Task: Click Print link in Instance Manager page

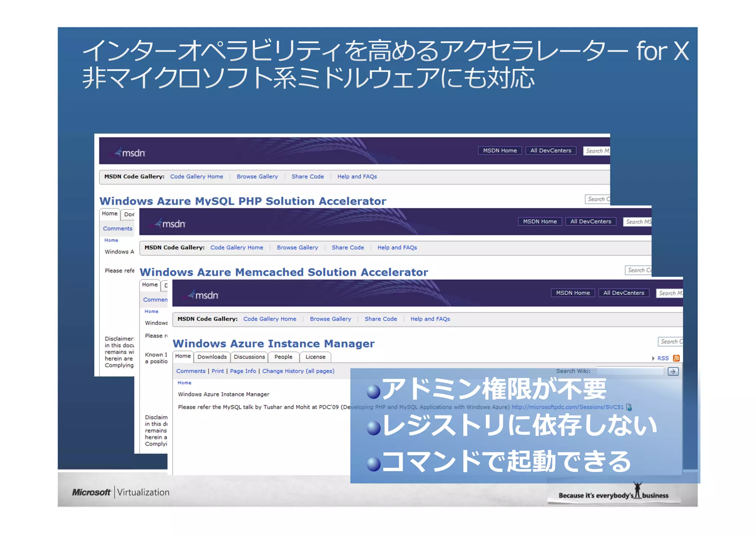Action: (x=217, y=371)
